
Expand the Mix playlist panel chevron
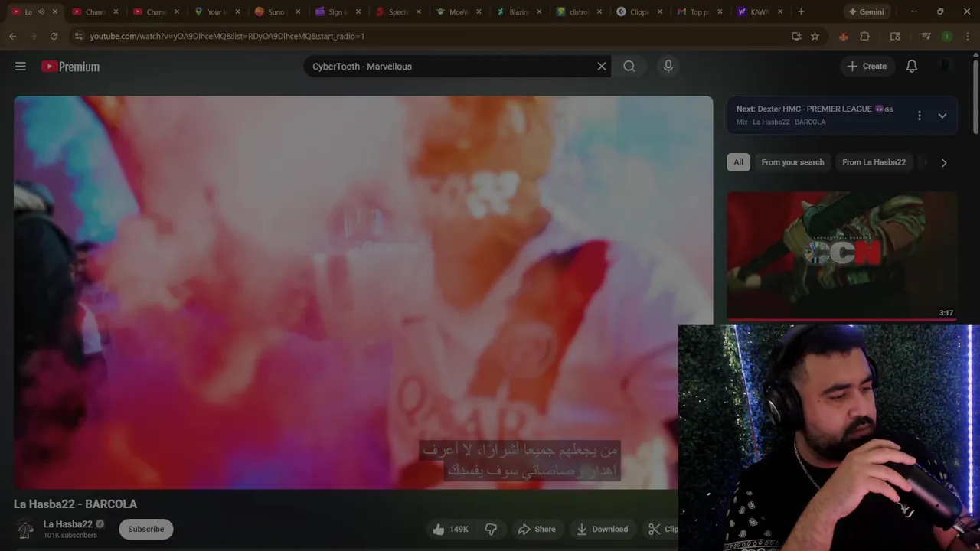pyautogui.click(x=942, y=116)
